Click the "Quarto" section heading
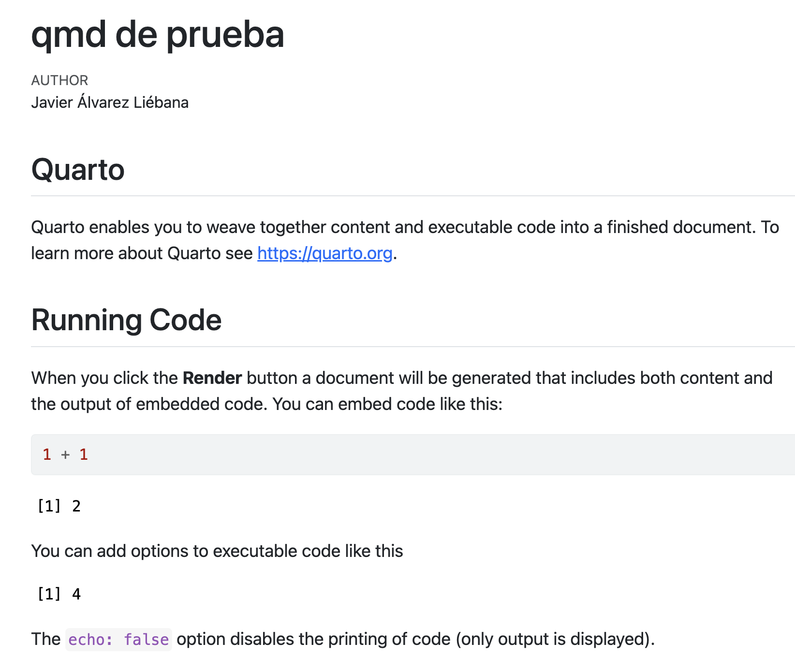Viewport: 795px width, 672px height. coord(78,170)
